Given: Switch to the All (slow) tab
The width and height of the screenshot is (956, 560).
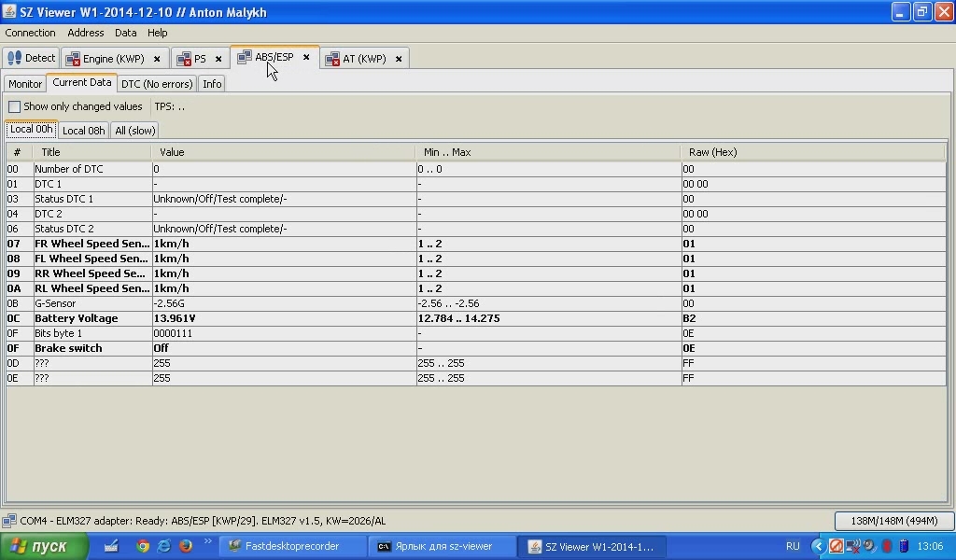Looking at the screenshot, I should click(134, 131).
